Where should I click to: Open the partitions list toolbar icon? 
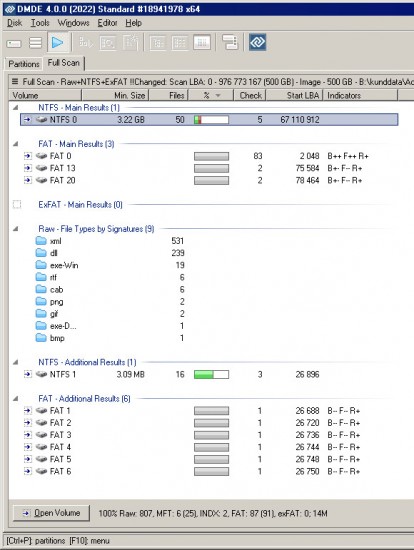[x=35, y=43]
